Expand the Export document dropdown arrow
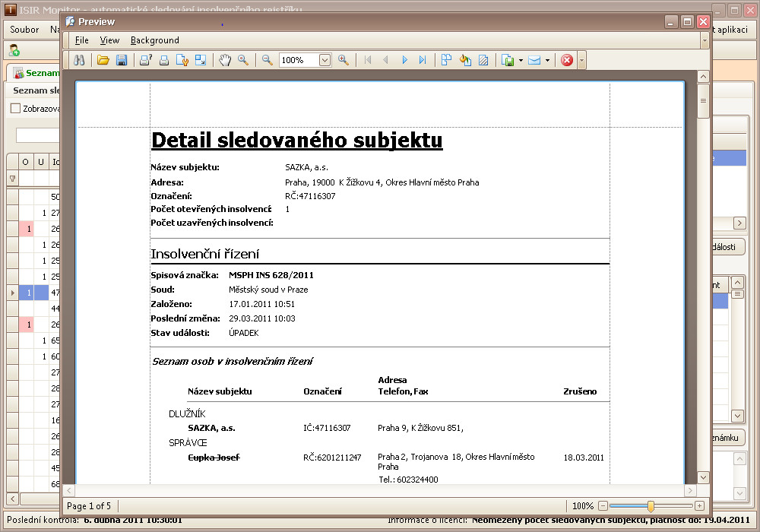The width and height of the screenshot is (760, 532). point(520,60)
